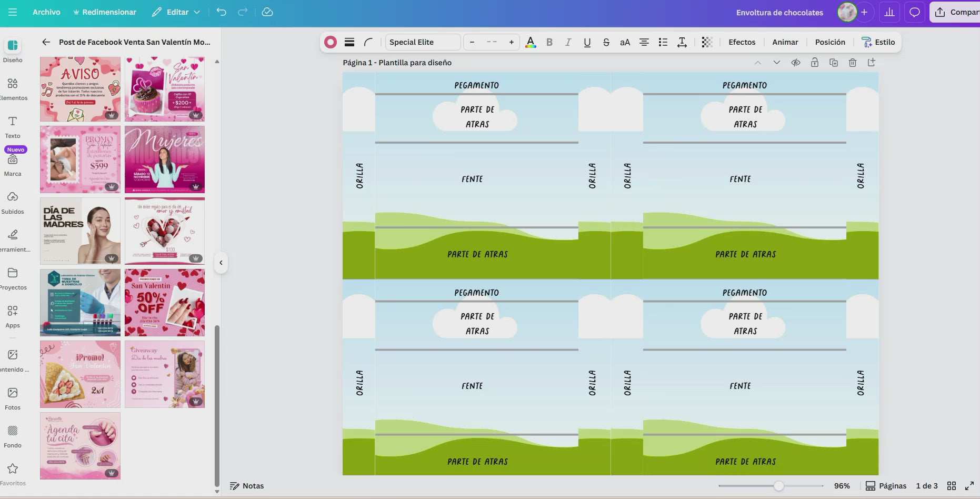This screenshot has height=499, width=980.
Task: Expand the Editar mode dropdown
Action: point(176,12)
